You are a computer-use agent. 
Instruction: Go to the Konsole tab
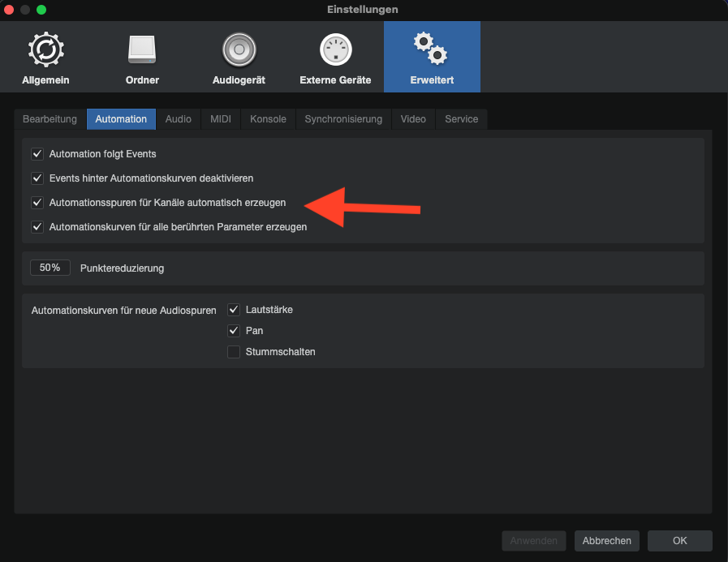268,119
